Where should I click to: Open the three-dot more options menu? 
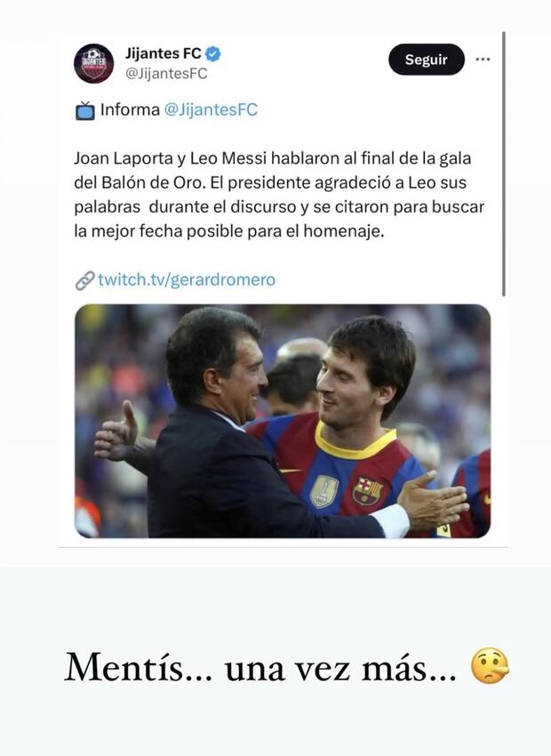coord(483,60)
